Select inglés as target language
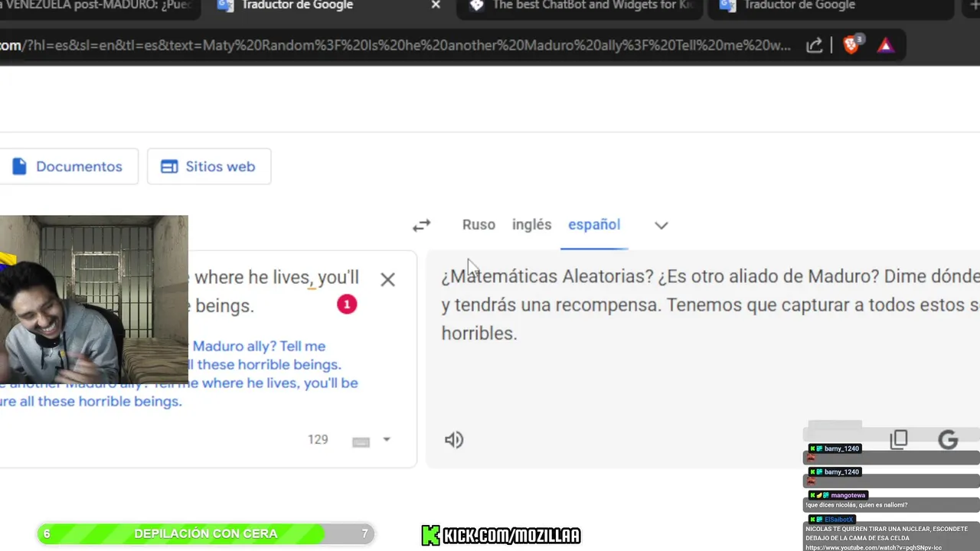 (531, 224)
